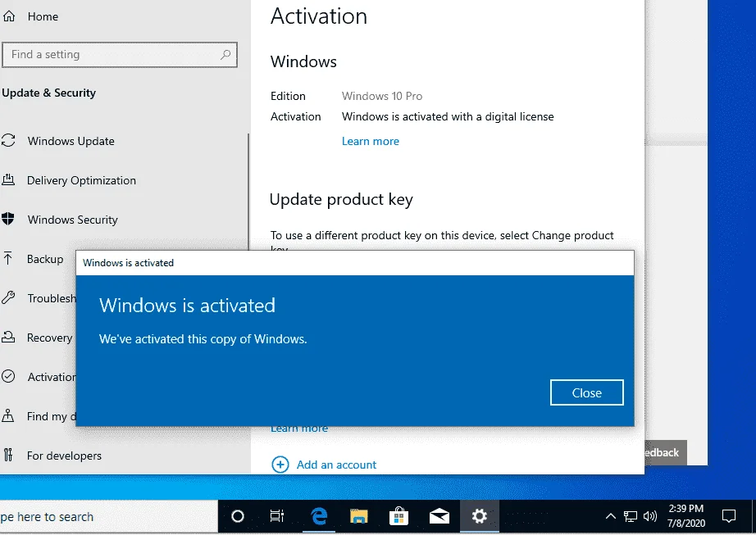Click the Activation checkmark circle icon
Screen dimensions: 756x535
coord(8,376)
